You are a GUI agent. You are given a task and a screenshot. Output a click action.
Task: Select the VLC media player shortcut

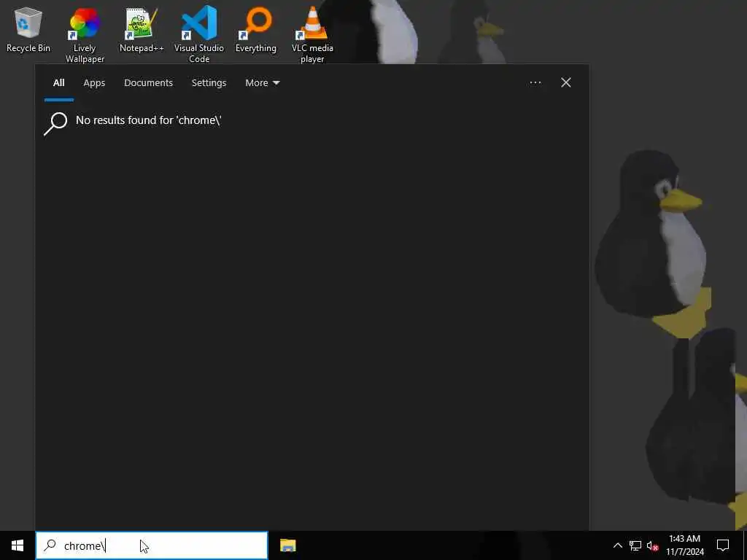(312, 35)
